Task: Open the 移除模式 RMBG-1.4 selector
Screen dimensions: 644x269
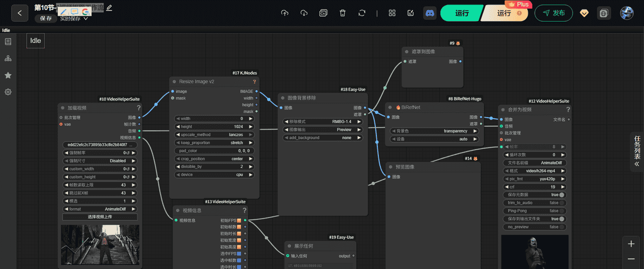Action: pyautogui.click(x=323, y=122)
